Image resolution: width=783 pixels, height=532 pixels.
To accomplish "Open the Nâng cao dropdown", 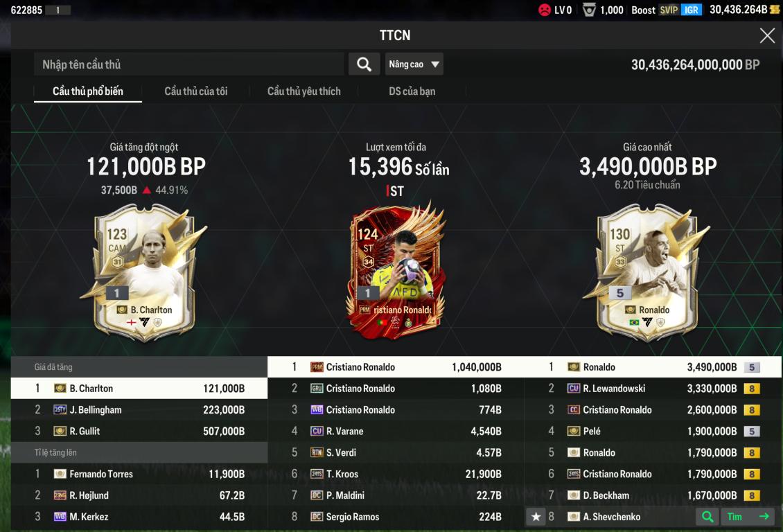I will 414,64.
